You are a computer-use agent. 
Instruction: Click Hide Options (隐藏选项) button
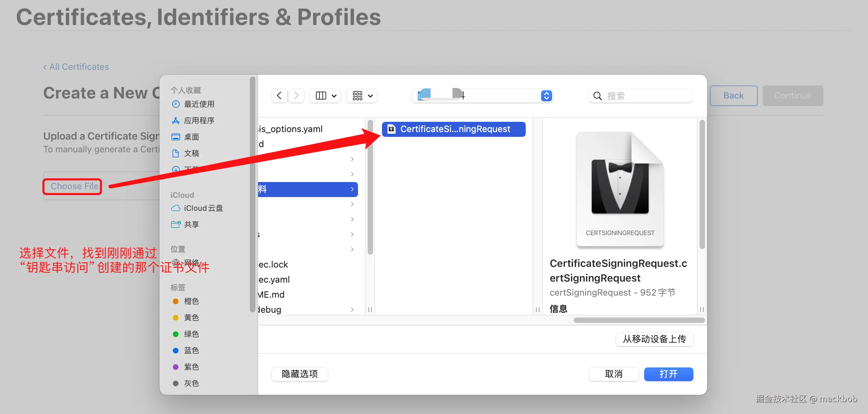pos(299,374)
